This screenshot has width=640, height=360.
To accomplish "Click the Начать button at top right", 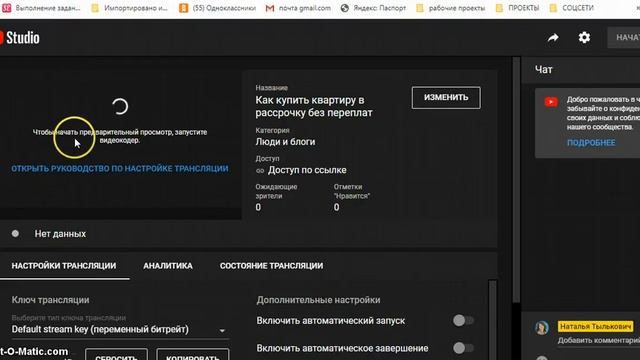I will (x=624, y=38).
